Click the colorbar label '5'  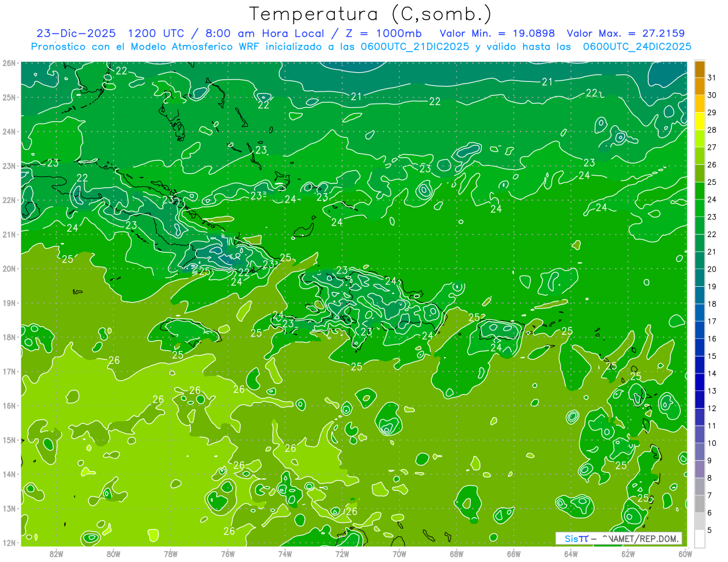click(710, 529)
